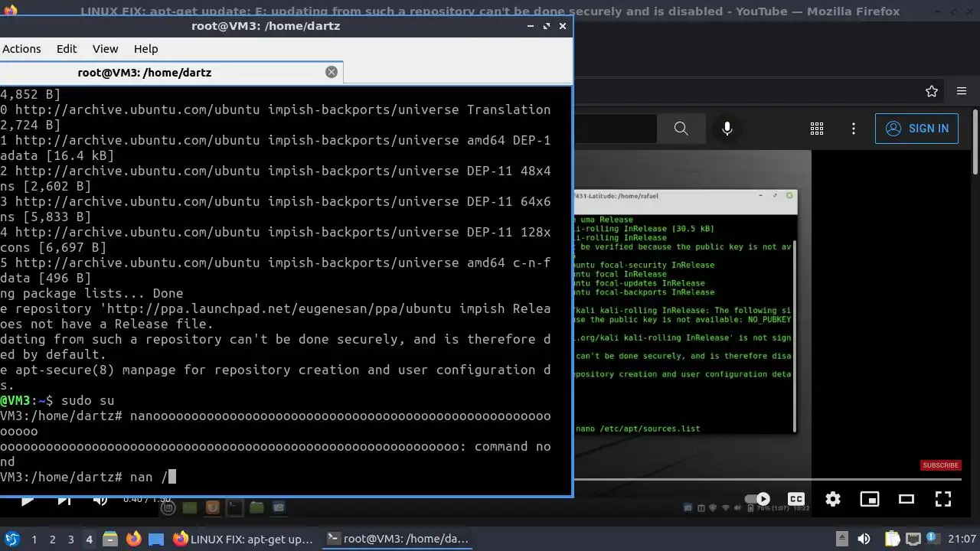Image resolution: width=980 pixels, height=551 pixels.
Task: Switch to theater mode
Action: click(x=906, y=499)
